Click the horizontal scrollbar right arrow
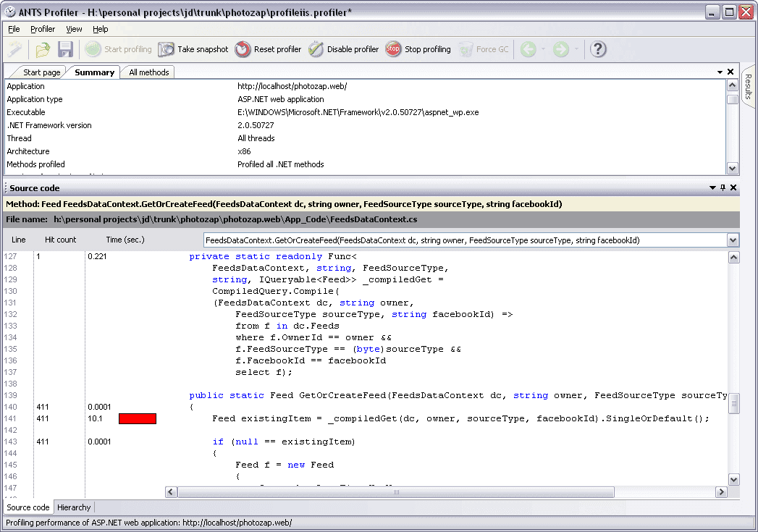Screen dimensions: 758x532 (x=721, y=492)
